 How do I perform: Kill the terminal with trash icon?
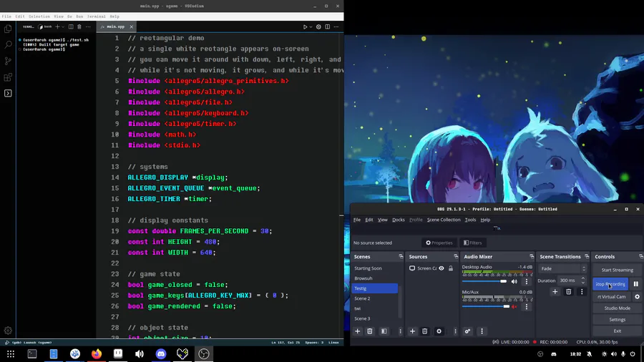coord(79,26)
